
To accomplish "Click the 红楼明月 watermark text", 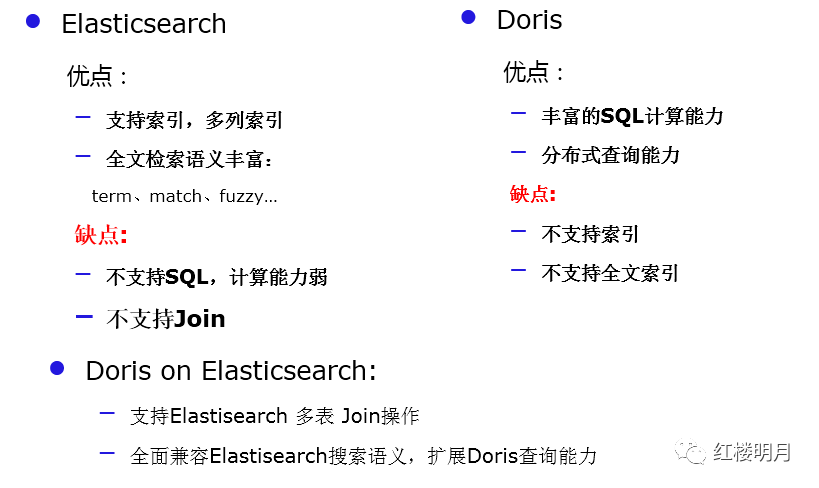I will click(x=752, y=452).
